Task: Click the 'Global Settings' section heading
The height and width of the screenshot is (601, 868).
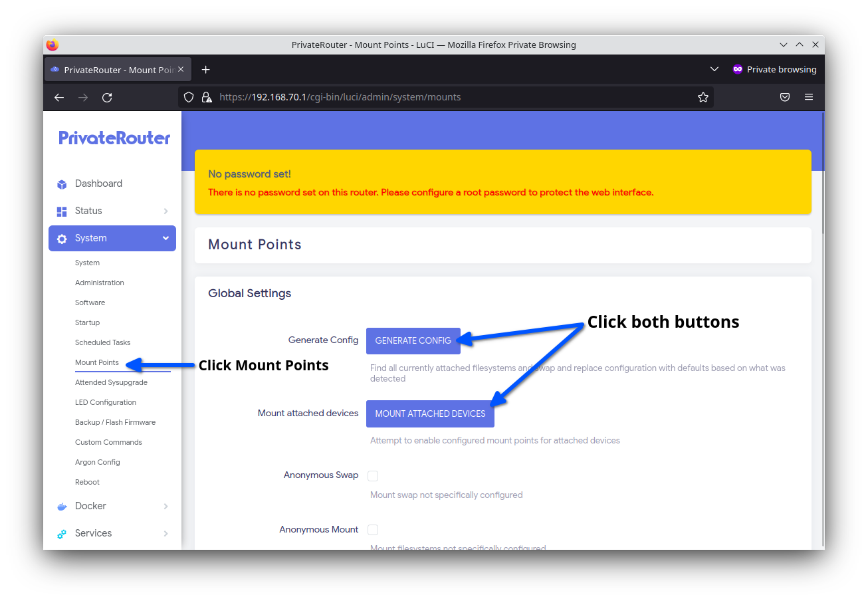Action: click(249, 293)
